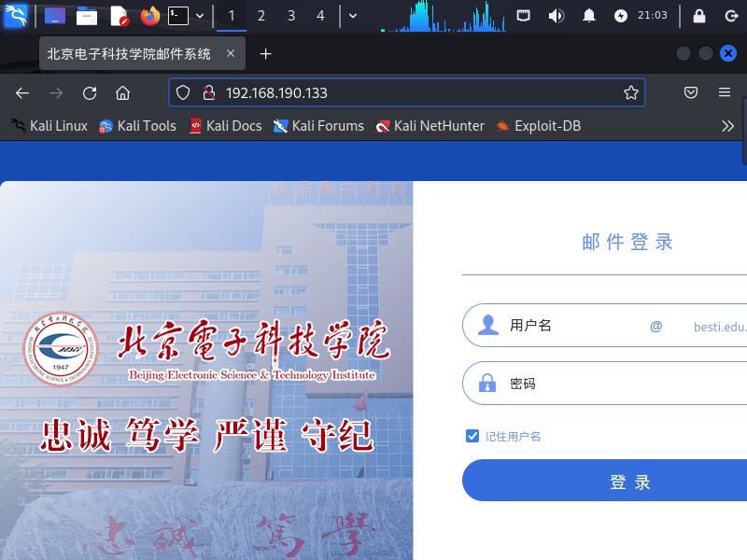Viewport: 747px width, 560px height.
Task: Toggle the 记住用户名 checkbox
Action: point(472,436)
